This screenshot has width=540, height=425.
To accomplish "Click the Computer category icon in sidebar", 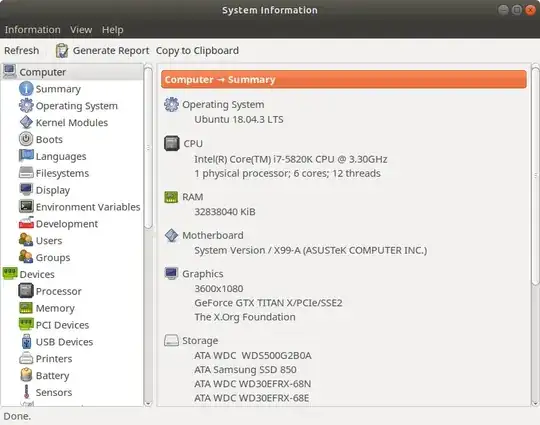I will coord(10,72).
